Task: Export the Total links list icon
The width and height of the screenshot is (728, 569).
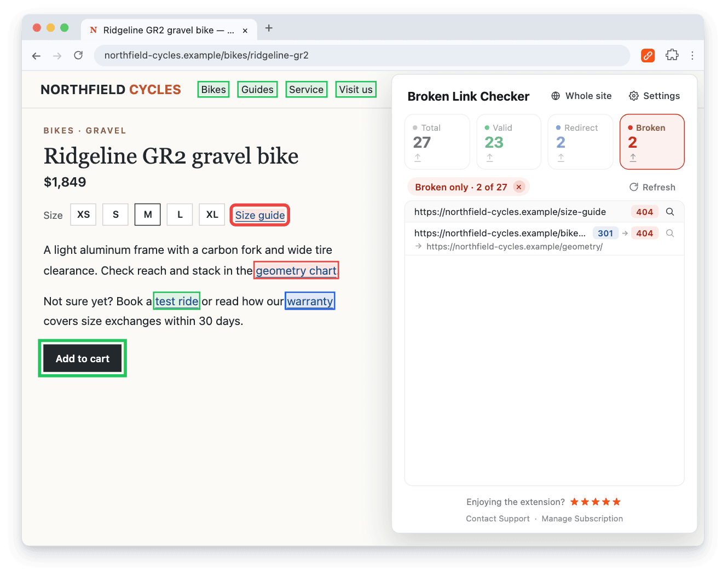Action: tap(418, 158)
